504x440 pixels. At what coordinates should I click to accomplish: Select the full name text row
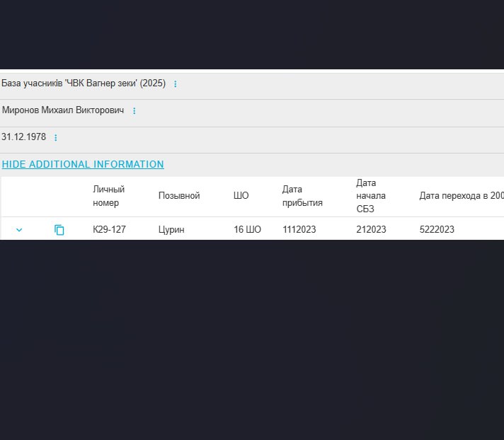click(63, 110)
